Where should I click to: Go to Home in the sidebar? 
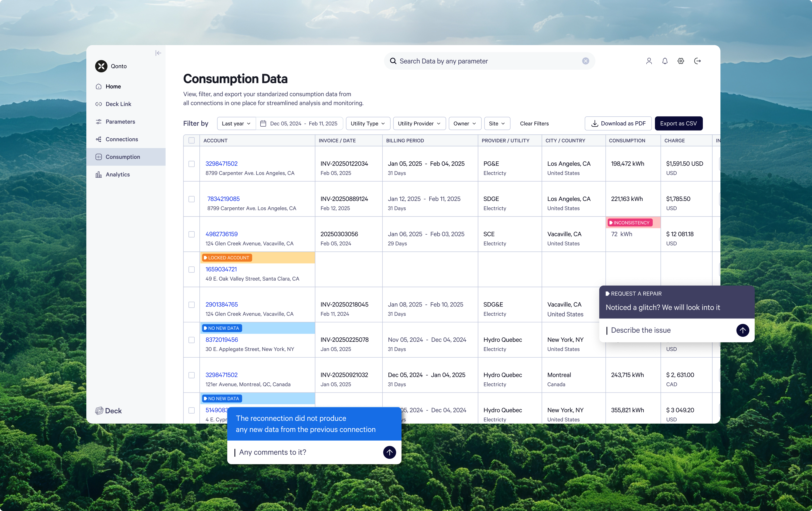coord(126,87)
